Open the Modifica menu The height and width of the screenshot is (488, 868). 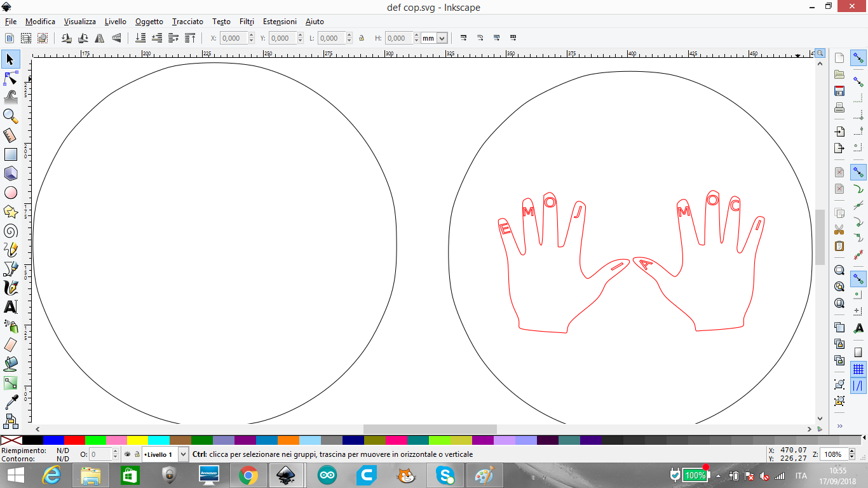pyautogui.click(x=40, y=22)
